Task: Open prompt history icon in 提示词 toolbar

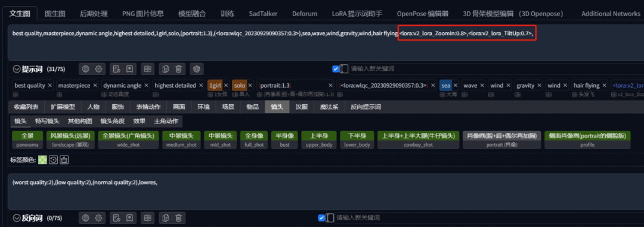Action: pos(117,69)
